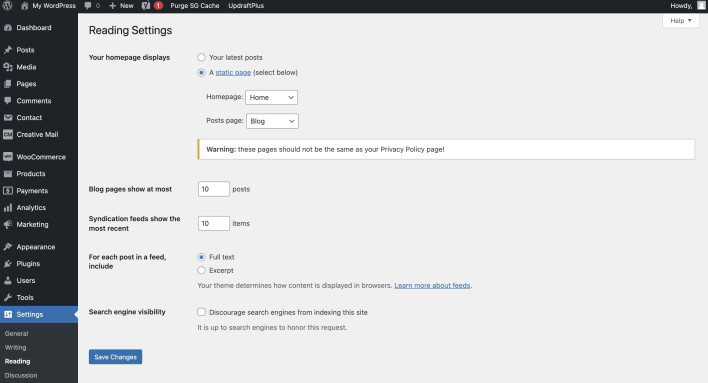This screenshot has width=708, height=383.
Task: Click the Media icon in sidebar
Action: 8,67
